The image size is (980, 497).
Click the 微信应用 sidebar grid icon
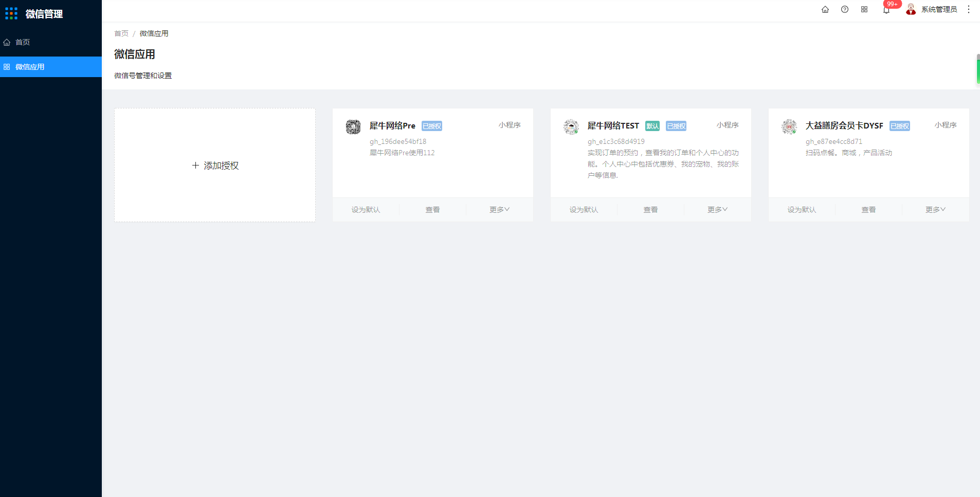(7, 67)
